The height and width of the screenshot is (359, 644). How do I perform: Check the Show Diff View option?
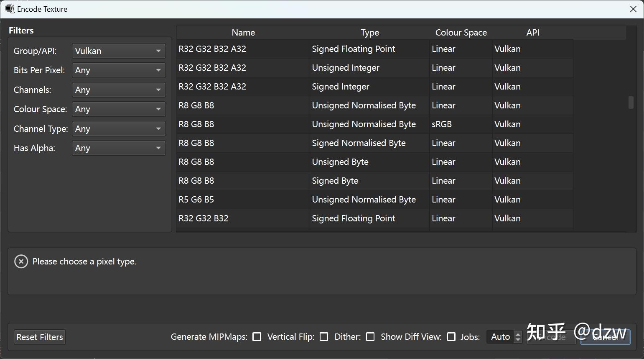click(x=451, y=337)
